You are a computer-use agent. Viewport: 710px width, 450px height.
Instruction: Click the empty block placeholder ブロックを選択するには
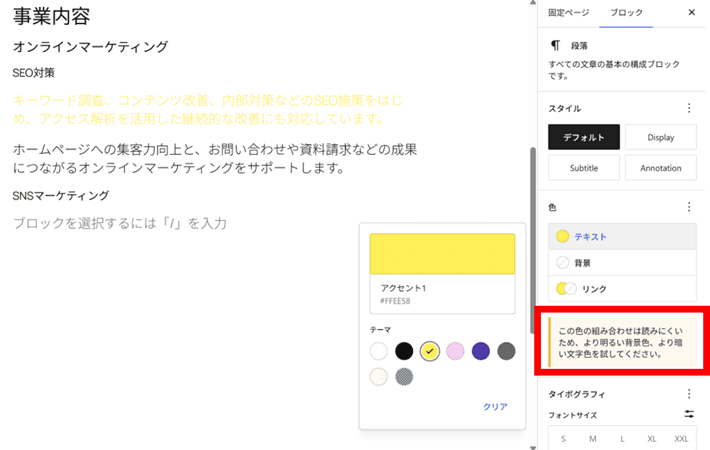pyautogui.click(x=120, y=223)
